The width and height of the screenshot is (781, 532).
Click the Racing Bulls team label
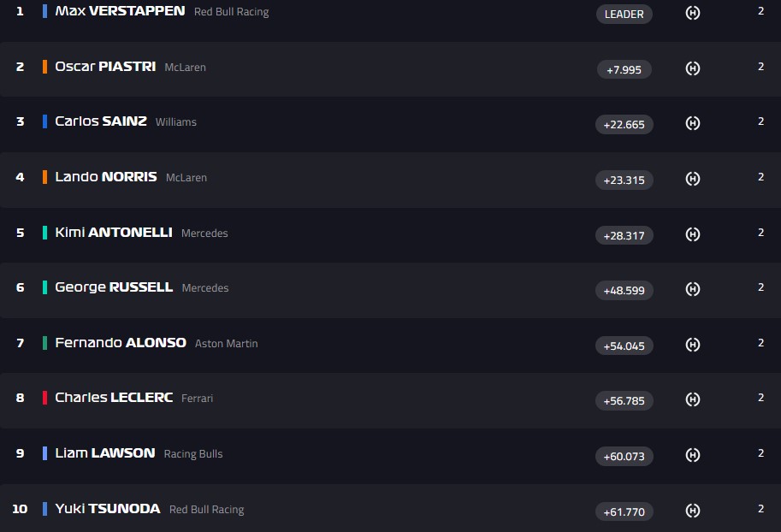pyautogui.click(x=193, y=454)
